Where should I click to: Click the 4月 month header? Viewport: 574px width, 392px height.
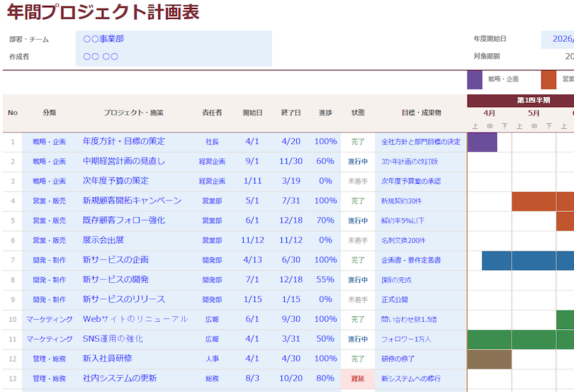[x=489, y=113]
